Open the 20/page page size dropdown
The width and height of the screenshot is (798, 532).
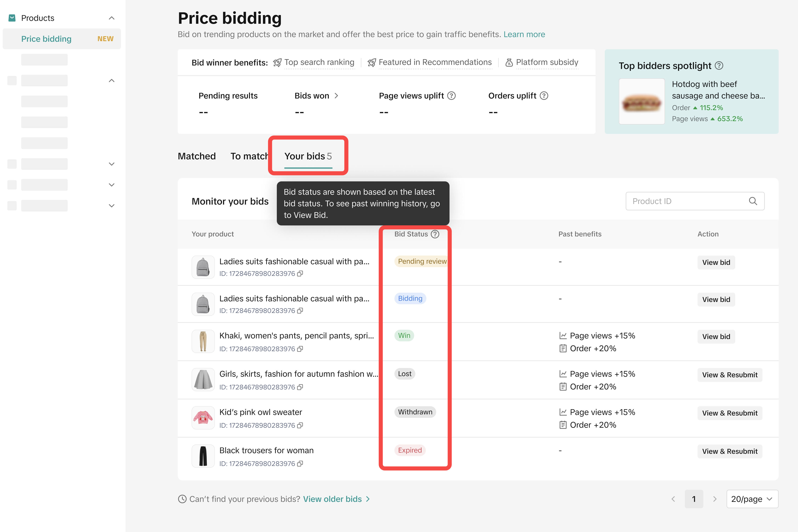[752, 499]
